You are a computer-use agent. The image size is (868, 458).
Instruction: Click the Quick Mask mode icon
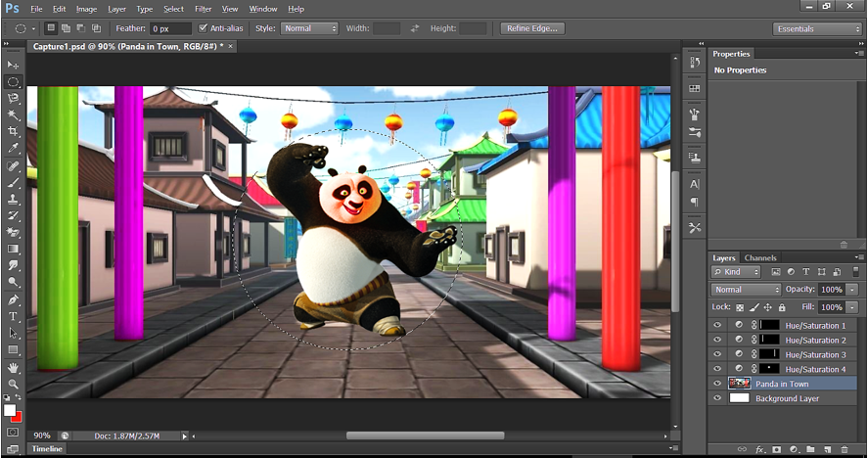13,432
